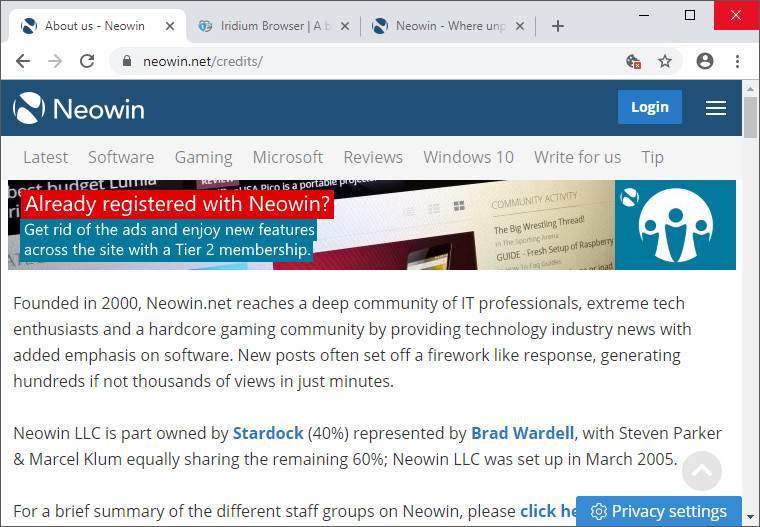Click the forward navigation arrow

[x=55, y=61]
